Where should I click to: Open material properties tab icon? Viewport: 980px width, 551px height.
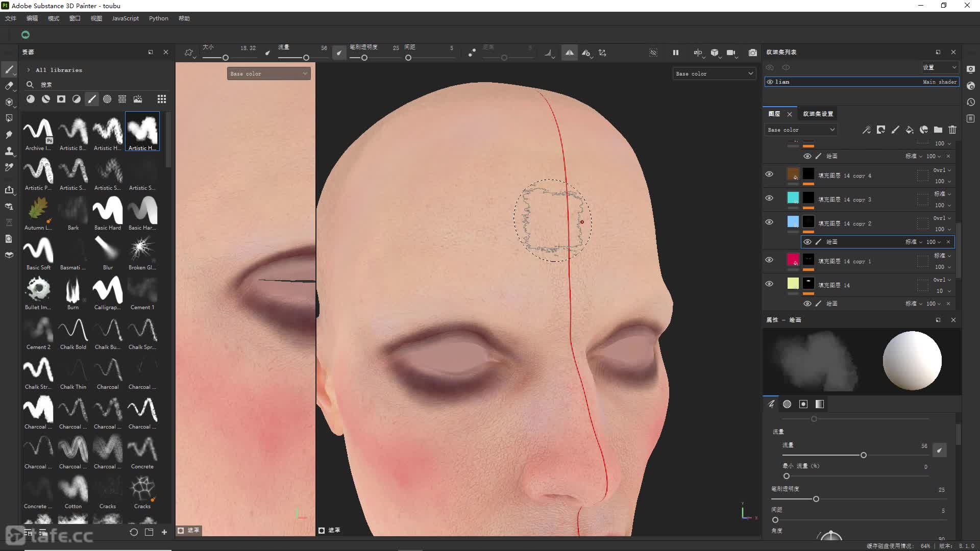820,404
